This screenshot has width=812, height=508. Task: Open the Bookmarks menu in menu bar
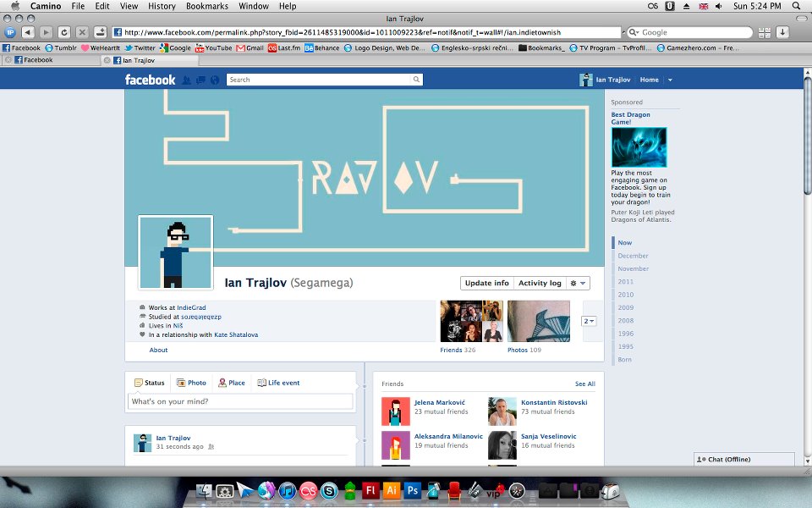click(x=206, y=6)
